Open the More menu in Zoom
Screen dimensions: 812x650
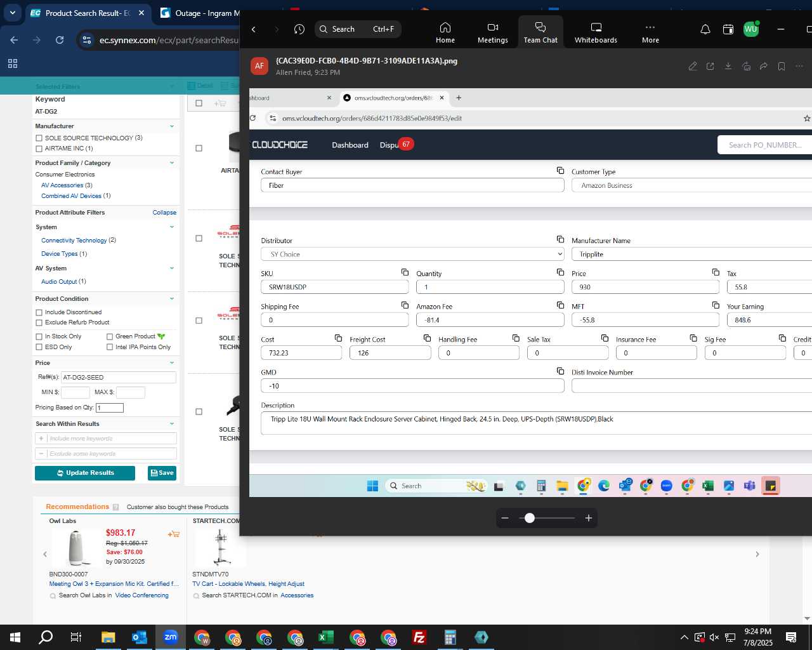point(650,32)
